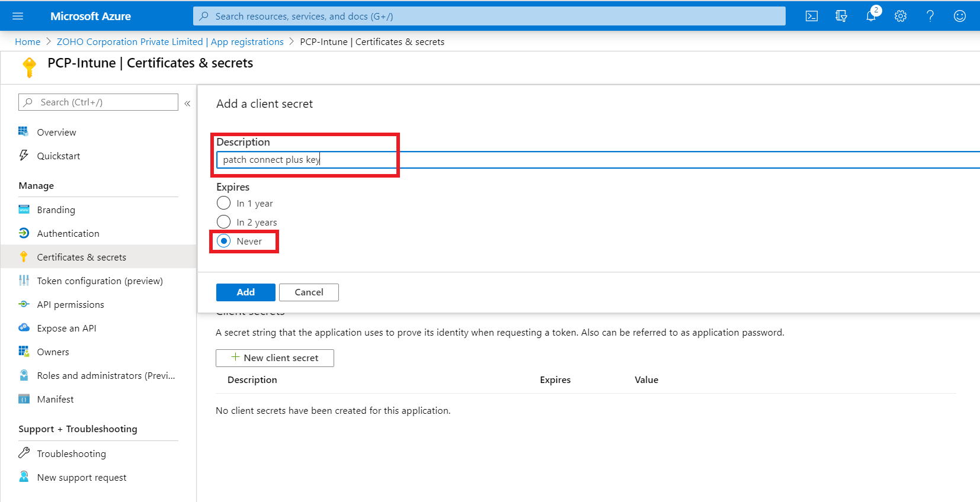This screenshot has width=980, height=502.
Task: Click the Overview grid icon
Action: 23,131
